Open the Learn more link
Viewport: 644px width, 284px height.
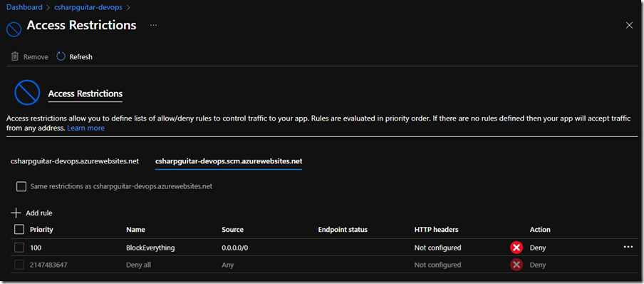coord(85,128)
